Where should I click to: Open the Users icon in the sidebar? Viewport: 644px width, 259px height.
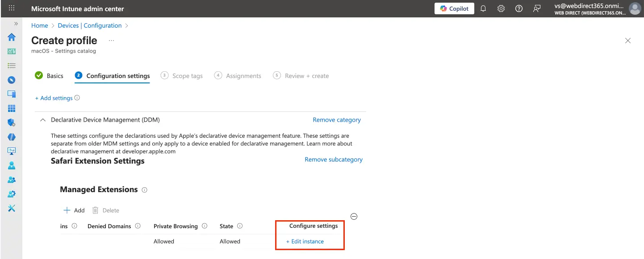pos(12,165)
